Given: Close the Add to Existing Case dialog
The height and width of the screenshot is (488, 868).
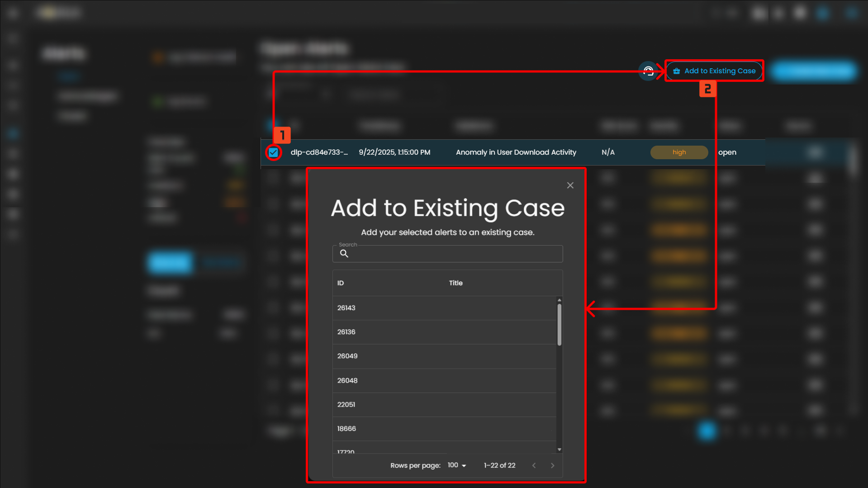Looking at the screenshot, I should (570, 185).
